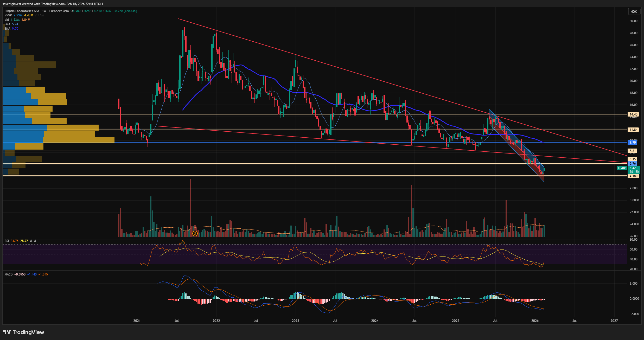Open the VRVP indicator legend
This screenshot has width=644, height=340.
click(8, 15)
